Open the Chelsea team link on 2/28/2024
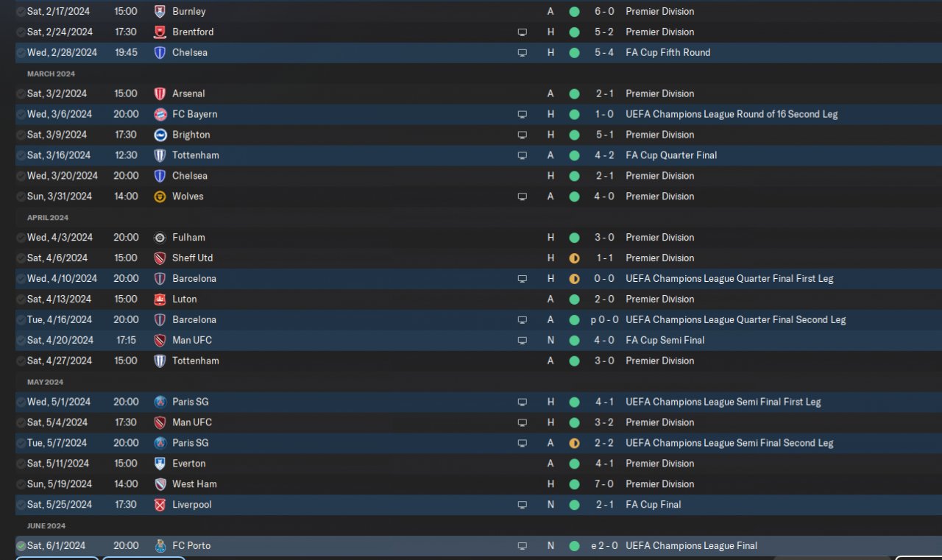Viewport: 942px width, 560px height. [190, 53]
